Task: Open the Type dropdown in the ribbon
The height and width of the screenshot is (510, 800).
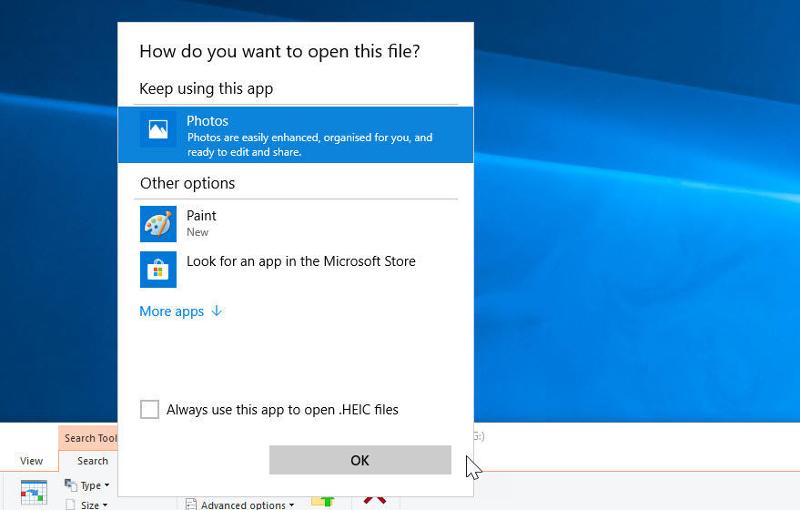Action: click(x=94, y=486)
